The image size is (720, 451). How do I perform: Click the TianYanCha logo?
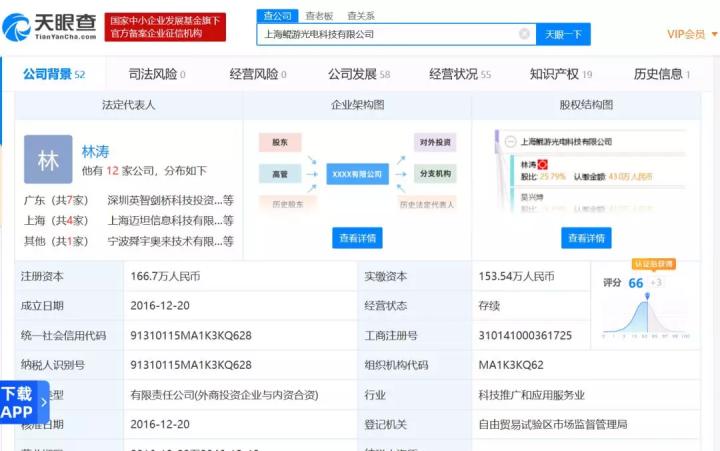tap(50, 27)
